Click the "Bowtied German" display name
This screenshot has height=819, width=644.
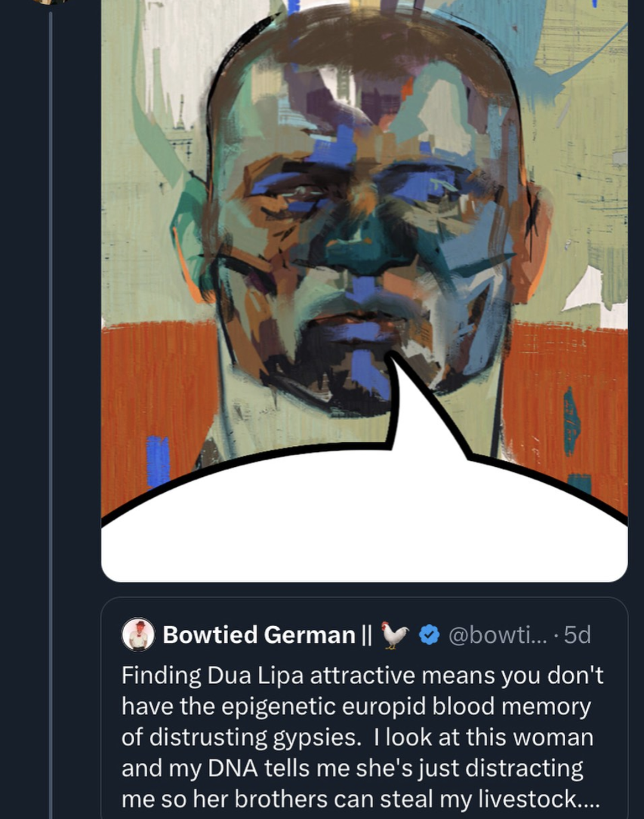[x=258, y=635]
